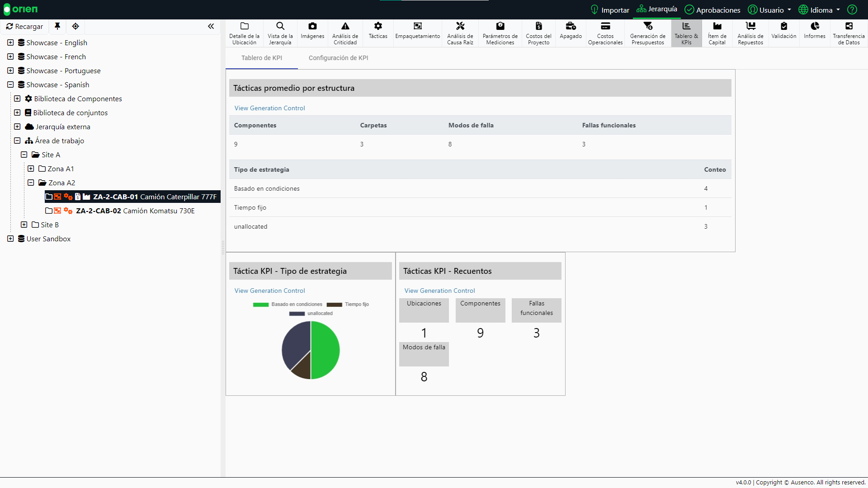This screenshot has height=488, width=868.
Task: Open Idioma language dropdown
Action: coord(819,10)
